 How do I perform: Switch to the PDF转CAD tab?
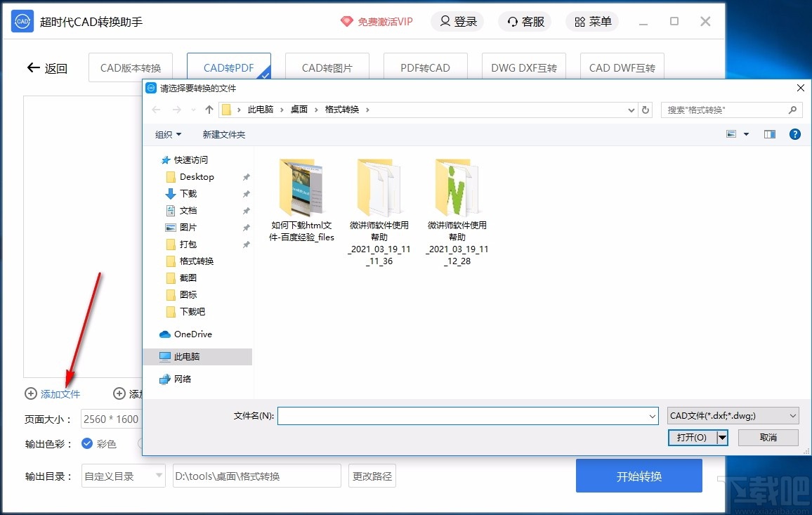(x=425, y=66)
